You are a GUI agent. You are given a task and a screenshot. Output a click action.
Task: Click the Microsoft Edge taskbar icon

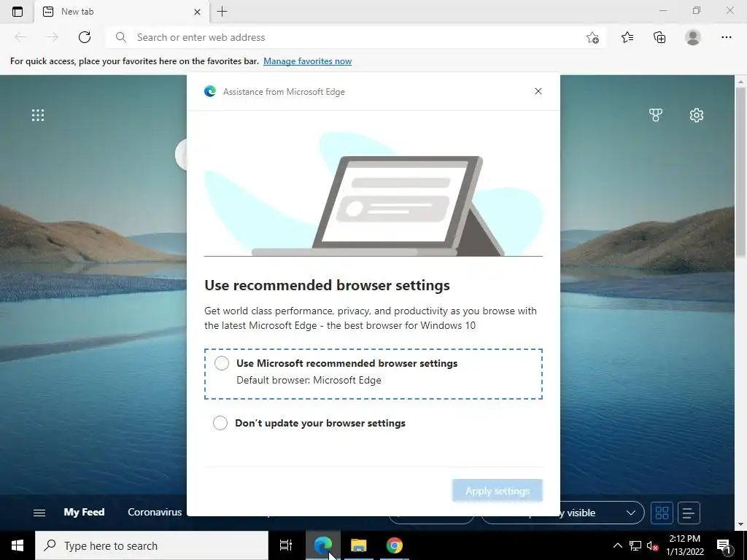[322, 545]
